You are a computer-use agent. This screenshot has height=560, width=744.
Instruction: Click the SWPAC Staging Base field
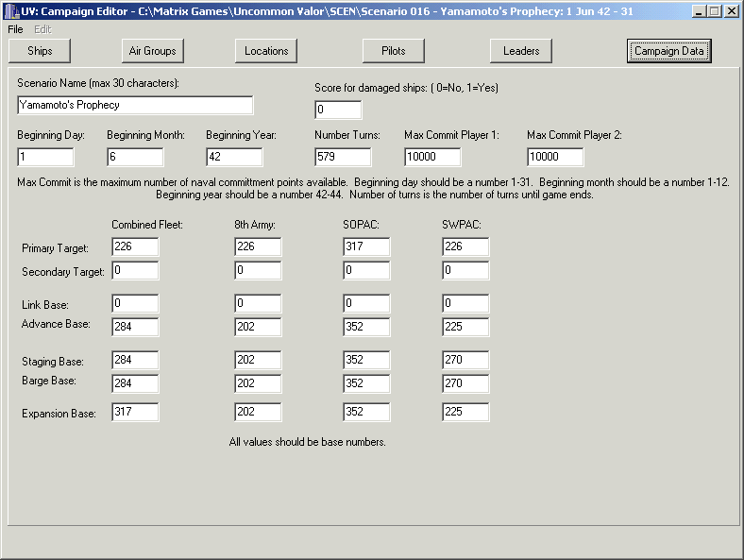[465, 360]
